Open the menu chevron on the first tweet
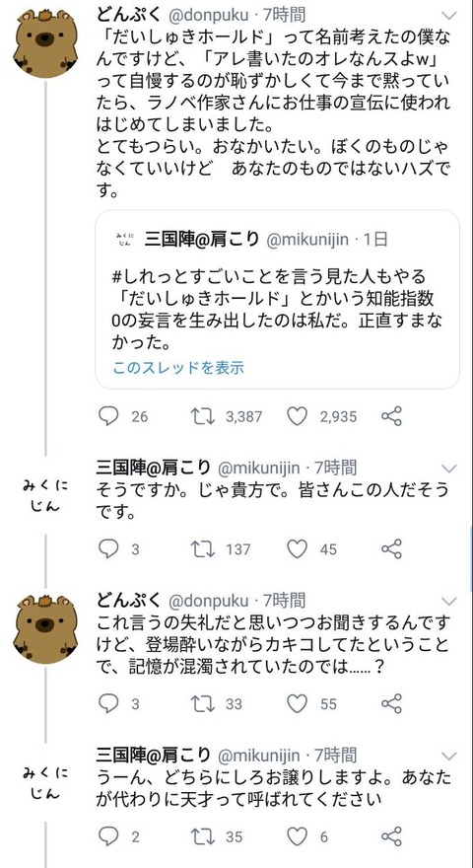The height and width of the screenshot is (868, 473). coord(450,15)
